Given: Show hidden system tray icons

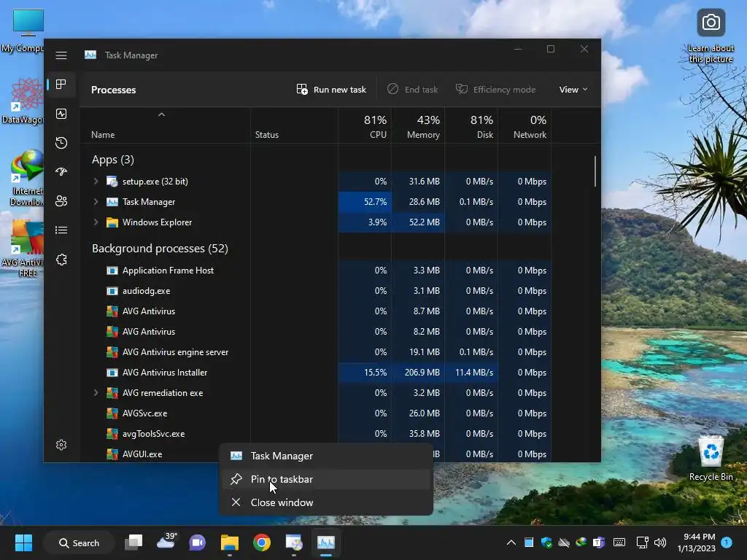Looking at the screenshot, I should (511, 542).
